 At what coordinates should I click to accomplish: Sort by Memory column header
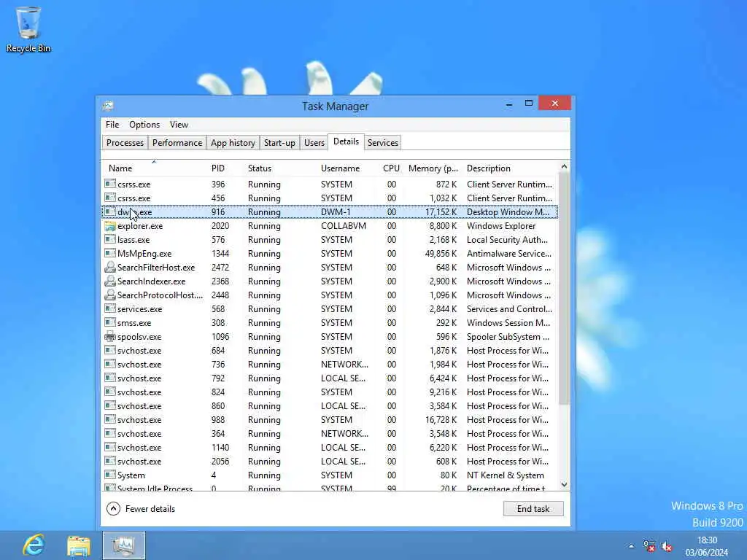[433, 168]
